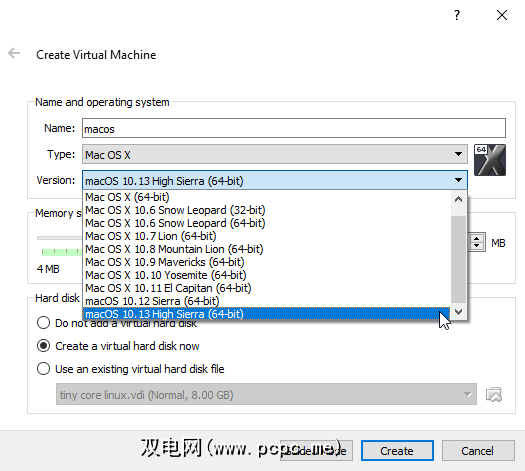Click the version list scroll down arrow

458,312
